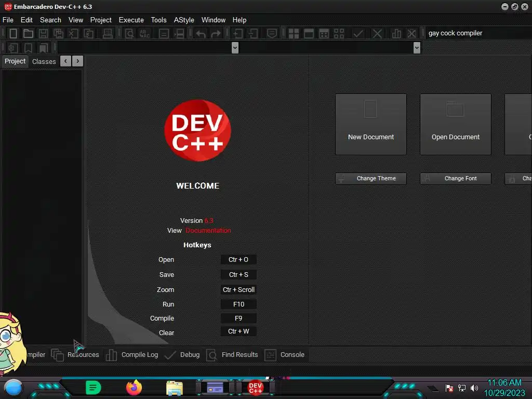Open the View menu
The height and width of the screenshot is (399, 532).
point(76,20)
